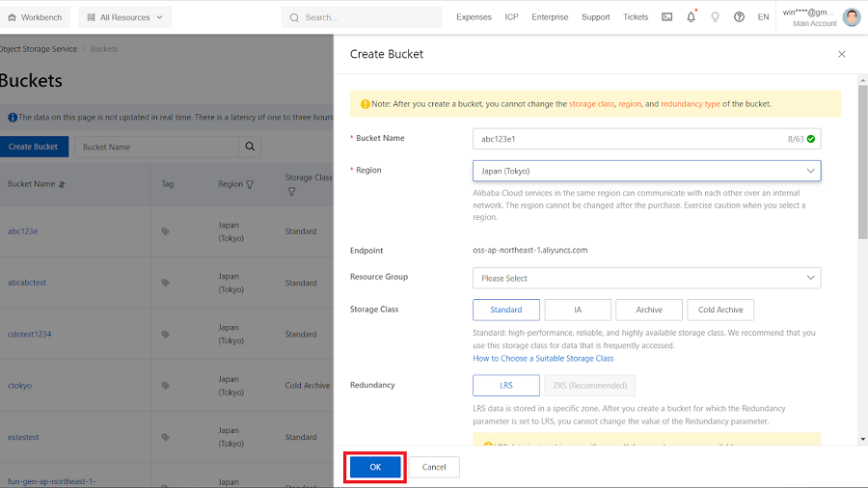The image size is (868, 488).
Task: Expand the Region dropdown
Action: [x=646, y=171]
